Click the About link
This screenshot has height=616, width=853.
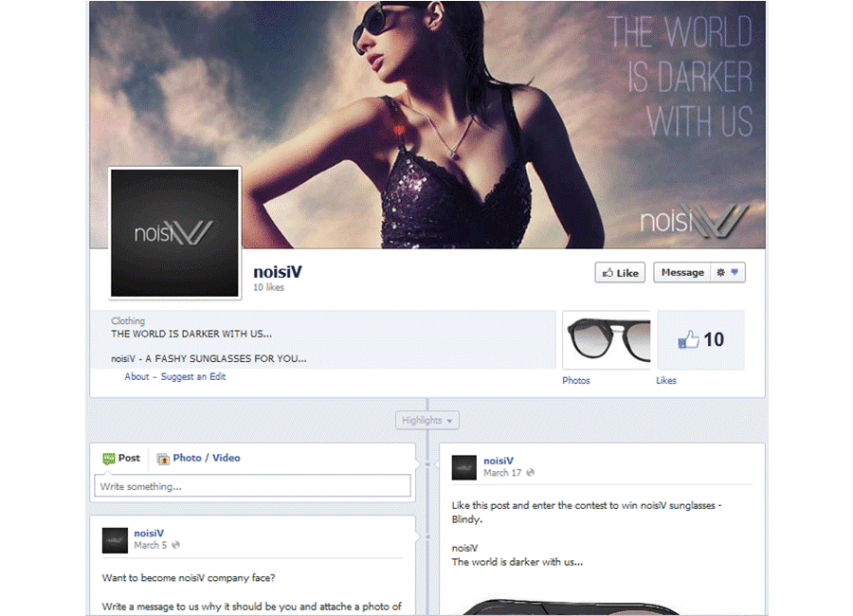(x=136, y=376)
